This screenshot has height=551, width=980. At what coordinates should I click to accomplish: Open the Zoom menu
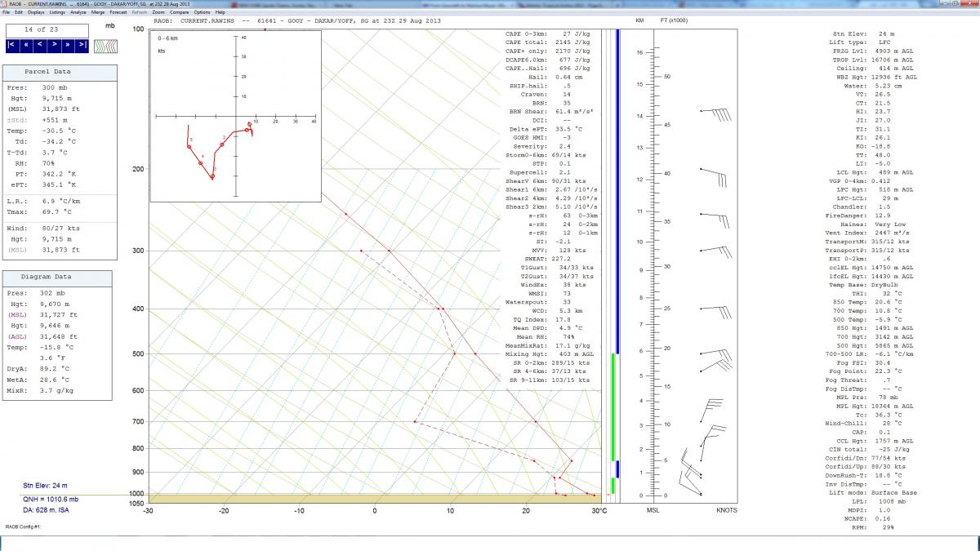pyautogui.click(x=158, y=12)
